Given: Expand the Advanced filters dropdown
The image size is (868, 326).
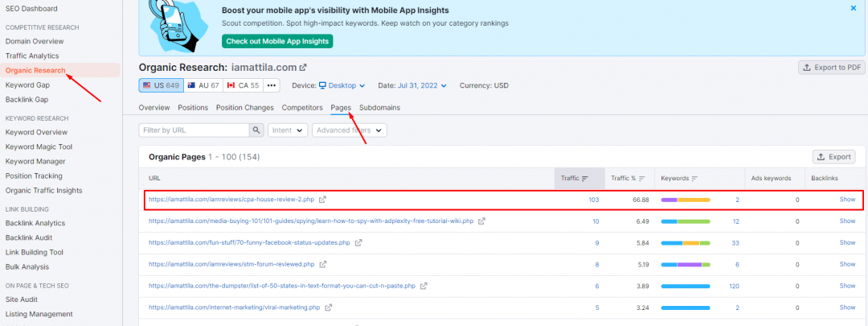Looking at the screenshot, I should [350, 130].
